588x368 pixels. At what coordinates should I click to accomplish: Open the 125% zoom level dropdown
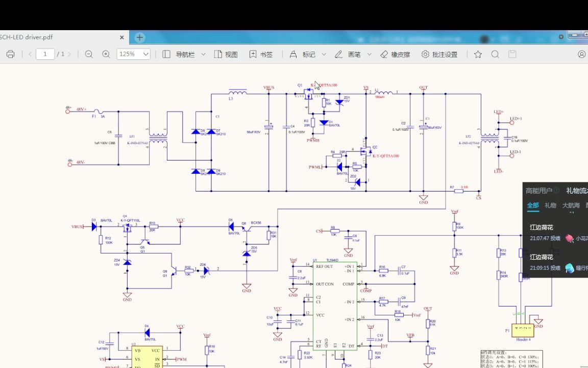(134, 54)
